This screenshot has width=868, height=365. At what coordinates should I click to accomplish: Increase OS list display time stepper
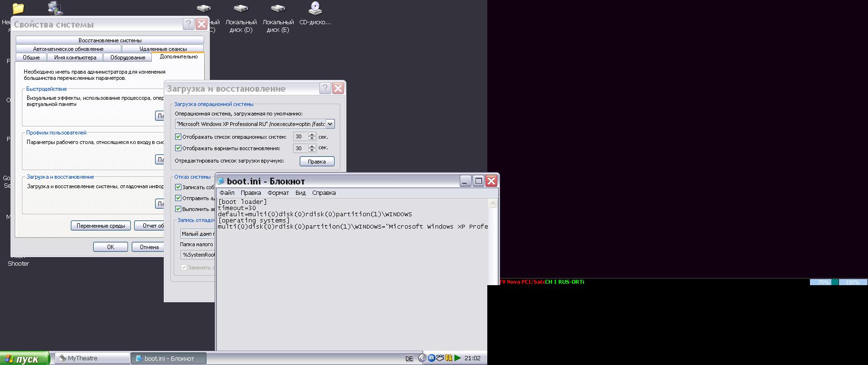pos(312,134)
